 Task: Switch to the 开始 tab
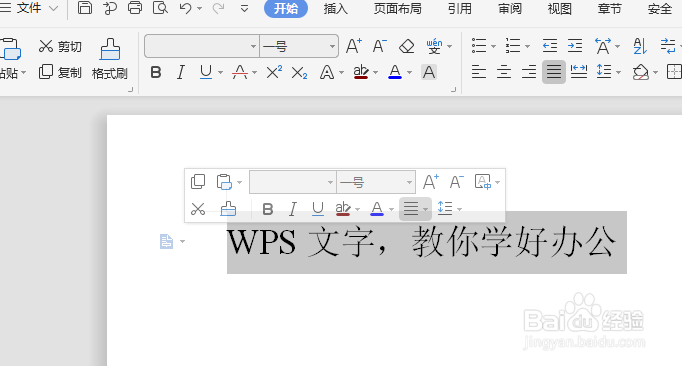coord(286,8)
